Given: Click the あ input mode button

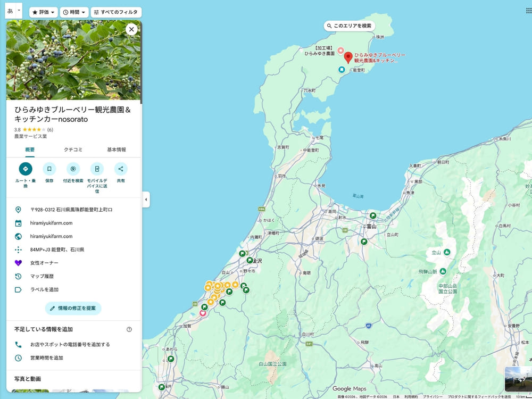Looking at the screenshot, I should [10, 11].
